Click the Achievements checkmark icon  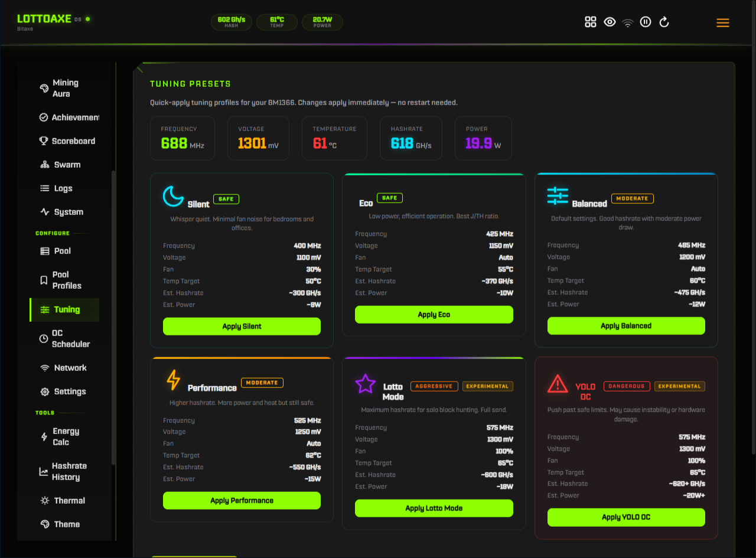44,118
